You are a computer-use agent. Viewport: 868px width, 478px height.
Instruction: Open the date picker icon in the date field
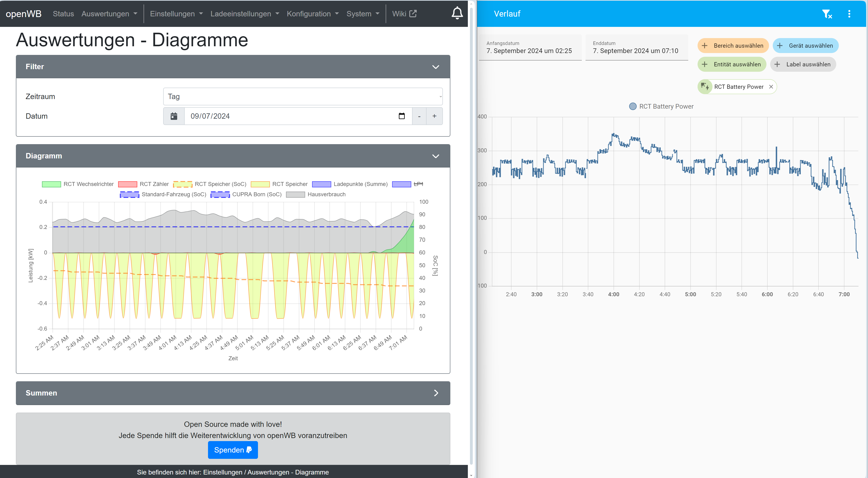tap(401, 116)
